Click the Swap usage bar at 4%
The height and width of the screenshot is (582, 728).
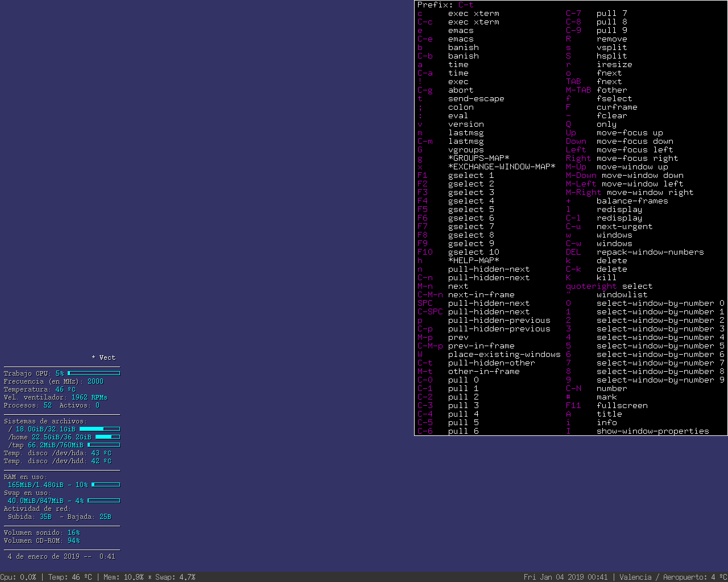click(104, 501)
